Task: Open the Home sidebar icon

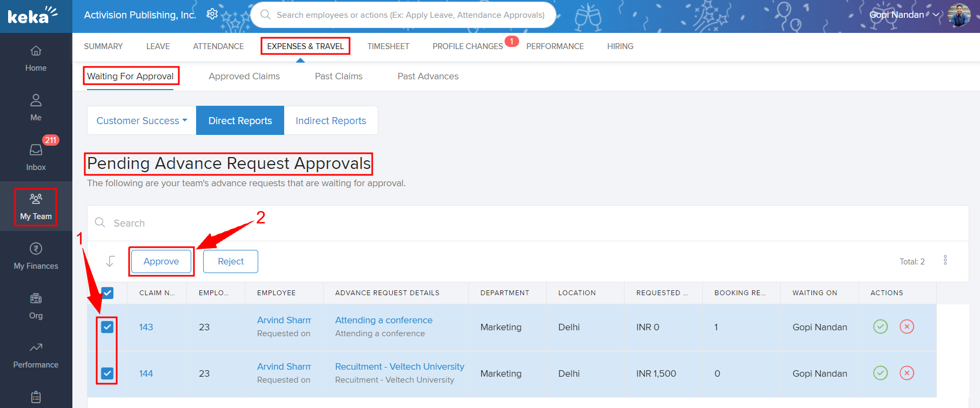Action: click(x=36, y=58)
